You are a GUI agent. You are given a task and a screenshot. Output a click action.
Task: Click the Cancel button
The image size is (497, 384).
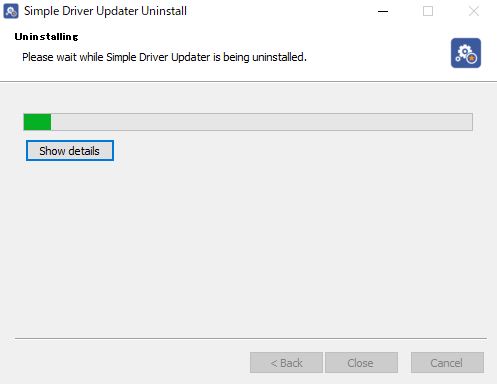click(x=447, y=362)
